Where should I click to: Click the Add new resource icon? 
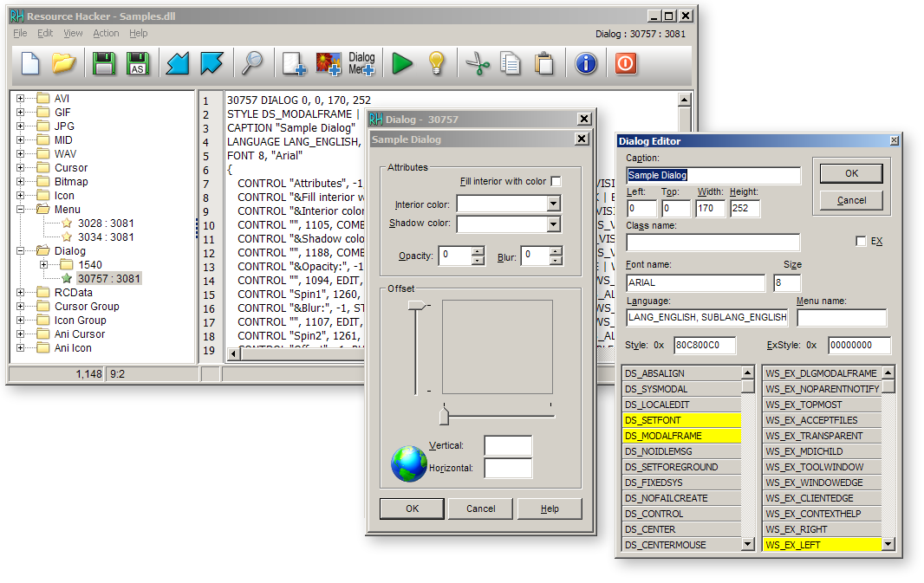point(294,63)
